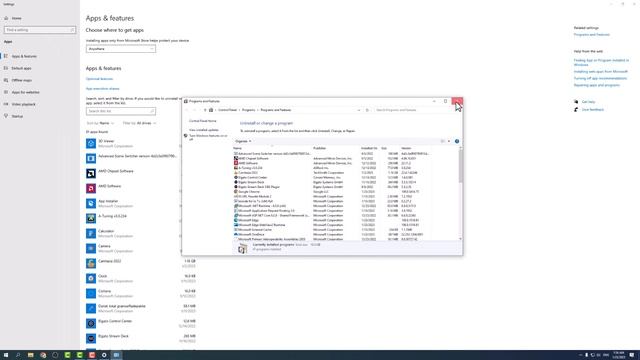The width and height of the screenshot is (640, 360).
Task: Select Elgato Stream Deck icon in Settings
Action: 91,338
